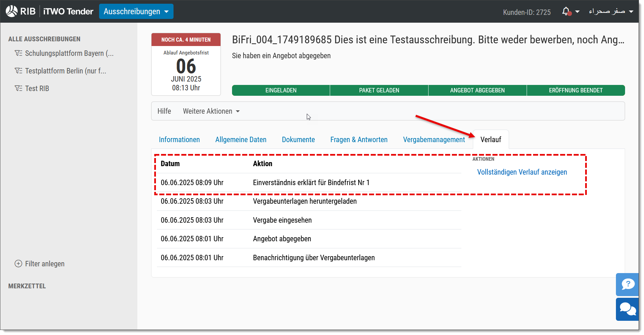Select Testplattform Berlin filter
Viewport: 644px width, 335px height.
[x=66, y=71]
